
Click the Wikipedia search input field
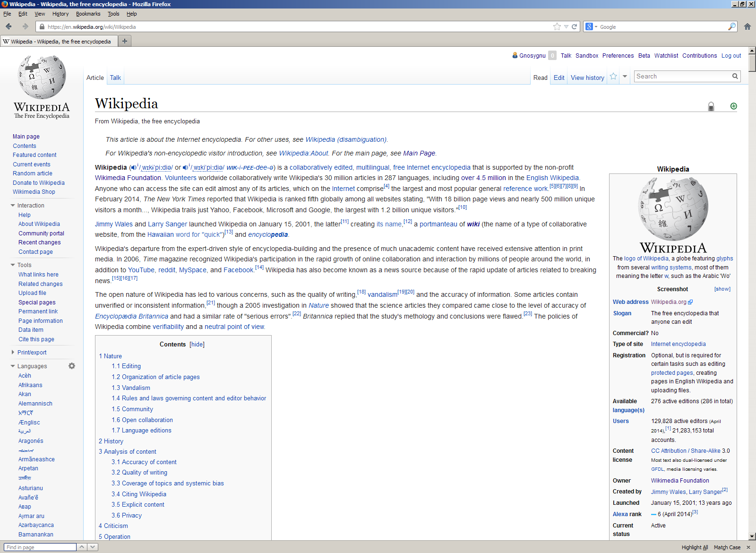683,77
